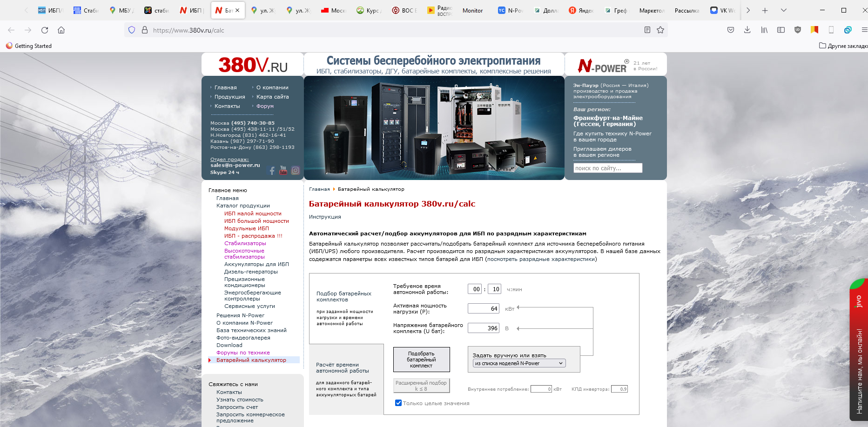Select 'Расчёт времени автономной работы' mode

point(342,367)
